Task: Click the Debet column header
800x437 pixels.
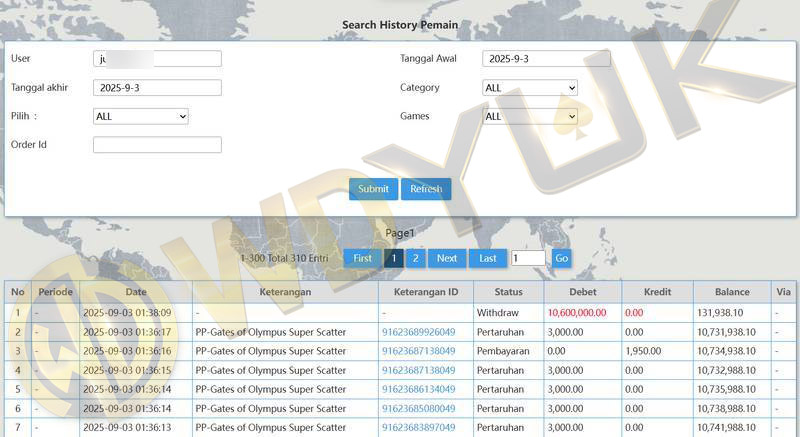Action: pyautogui.click(x=583, y=292)
